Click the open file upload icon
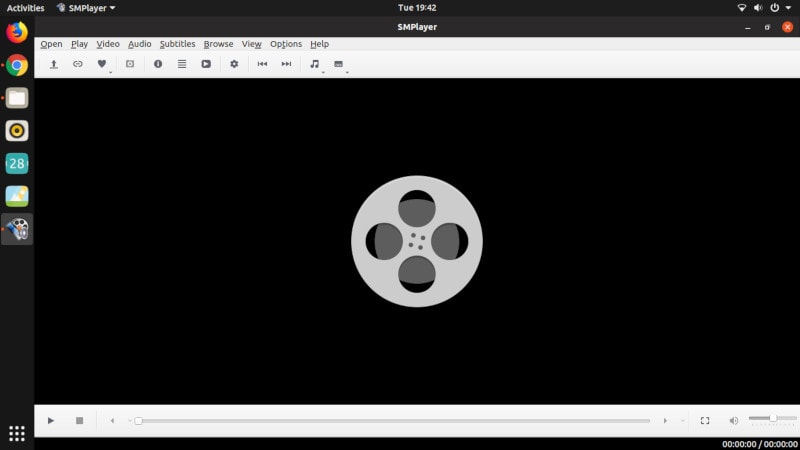Viewport: 800px width, 450px height. coord(53,64)
